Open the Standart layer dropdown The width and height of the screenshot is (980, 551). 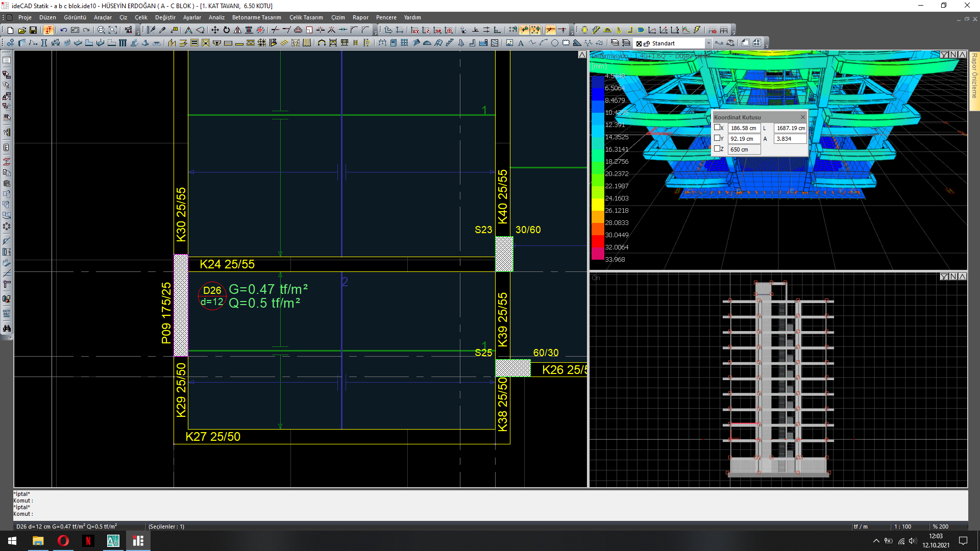[708, 43]
